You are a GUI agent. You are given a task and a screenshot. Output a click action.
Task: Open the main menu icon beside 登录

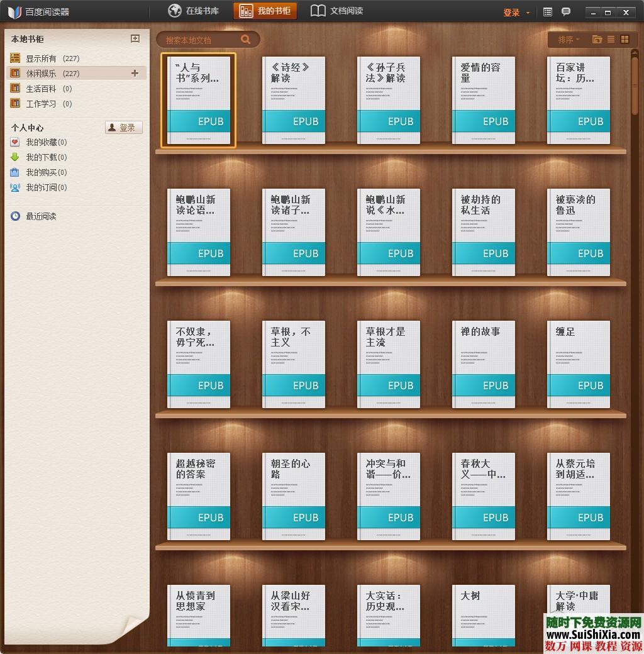tap(547, 11)
